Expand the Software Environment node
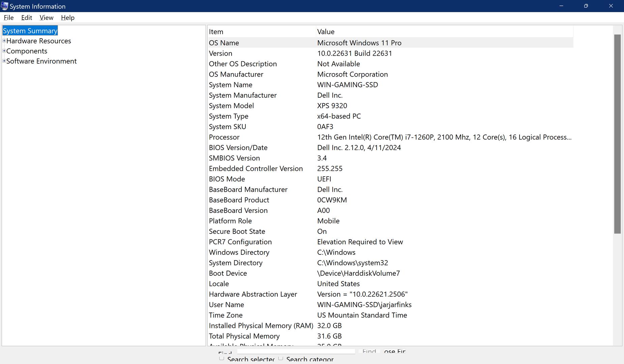The width and height of the screenshot is (624, 364). pos(4,61)
